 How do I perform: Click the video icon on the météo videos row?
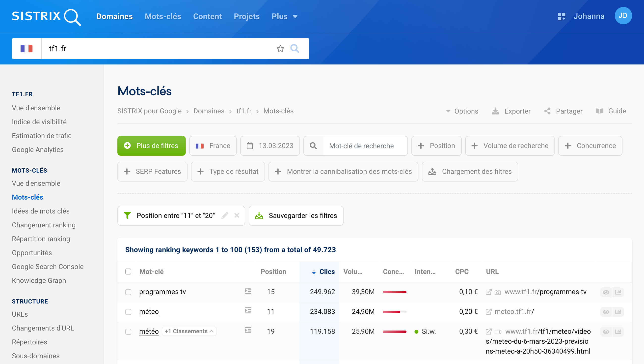[498, 332]
